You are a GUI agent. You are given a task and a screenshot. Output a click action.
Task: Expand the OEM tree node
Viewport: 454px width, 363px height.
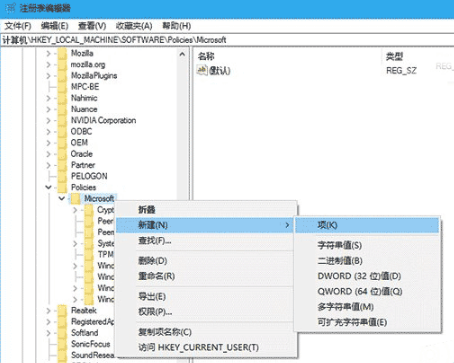click(48, 143)
